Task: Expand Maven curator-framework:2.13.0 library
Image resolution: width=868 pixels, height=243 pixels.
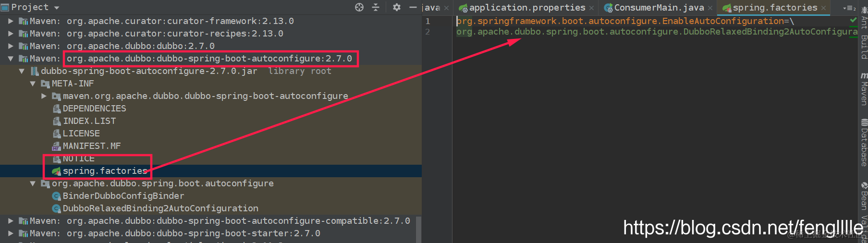Action: pos(11,21)
